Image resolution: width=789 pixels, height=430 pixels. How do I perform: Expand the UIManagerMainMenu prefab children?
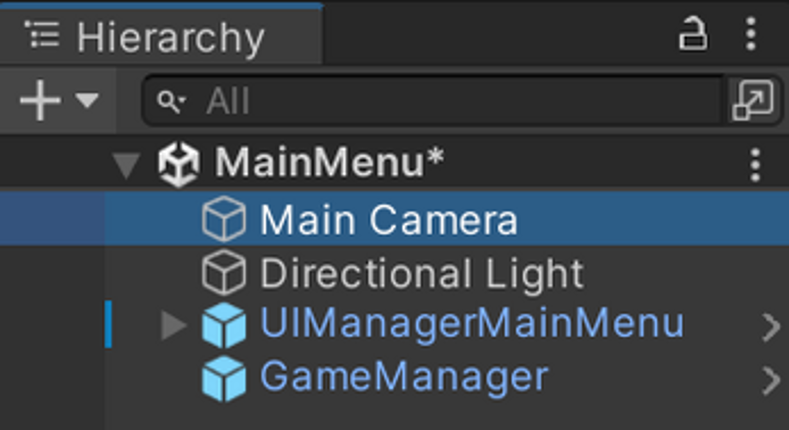173,325
